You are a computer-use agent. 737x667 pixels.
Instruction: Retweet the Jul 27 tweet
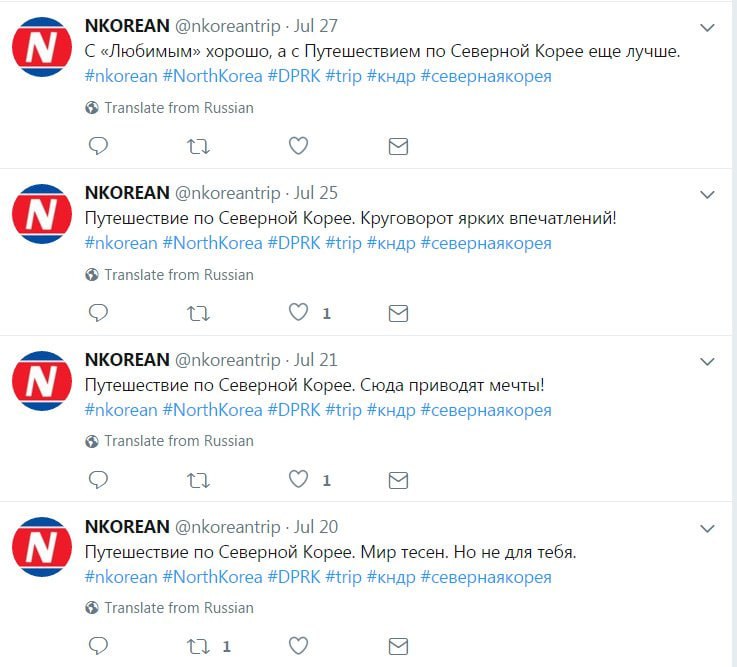[198, 147]
